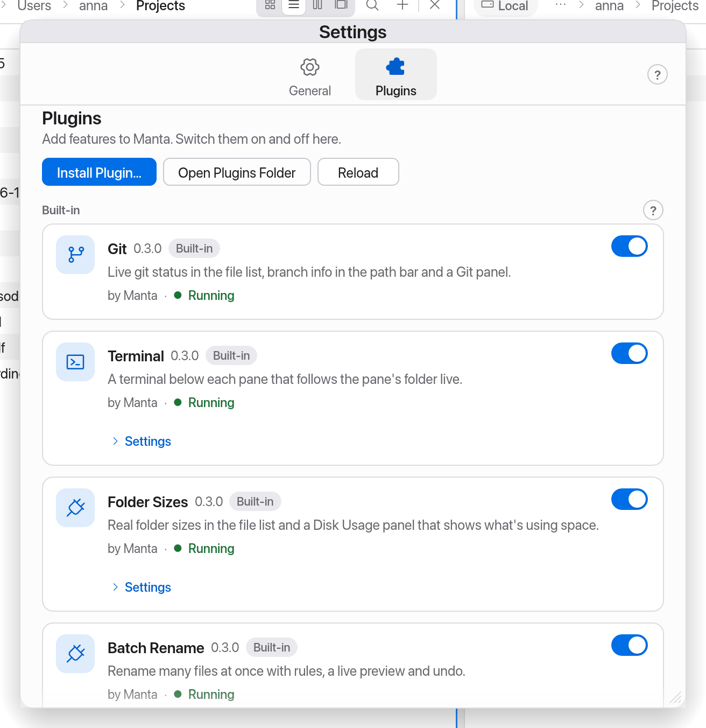Screen dimensions: 706x728
Task: Open help from the Settings header question mark
Action: coord(658,75)
